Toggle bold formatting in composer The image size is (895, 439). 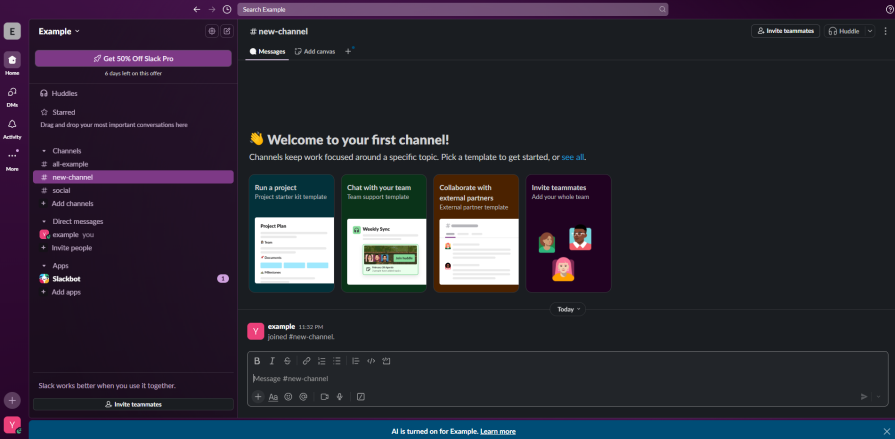(x=257, y=361)
